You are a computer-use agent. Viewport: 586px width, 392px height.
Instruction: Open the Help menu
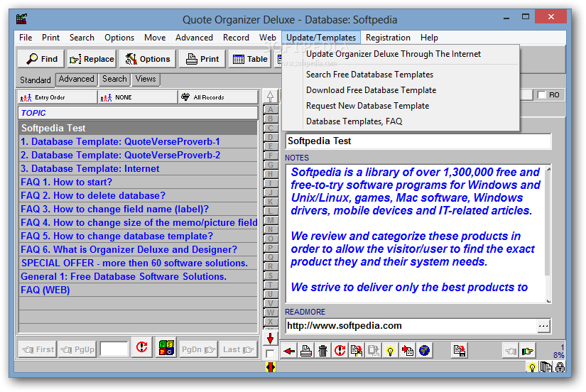(429, 38)
